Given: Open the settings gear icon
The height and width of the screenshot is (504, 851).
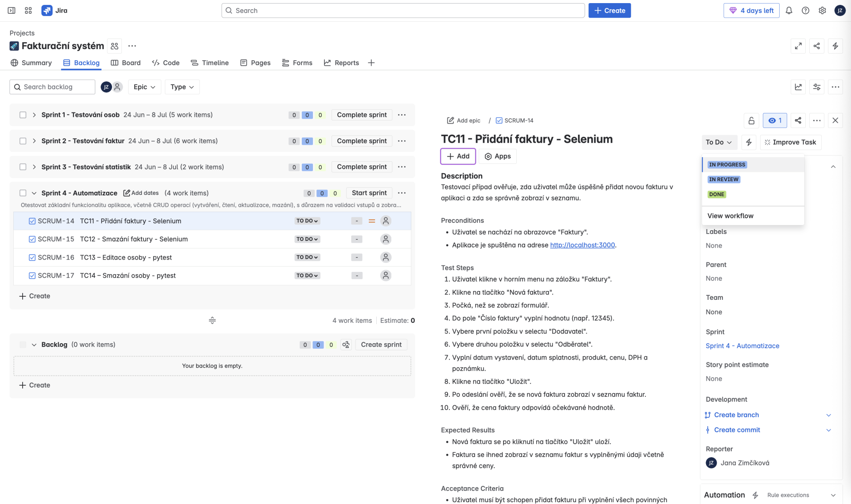Looking at the screenshot, I should point(822,10).
